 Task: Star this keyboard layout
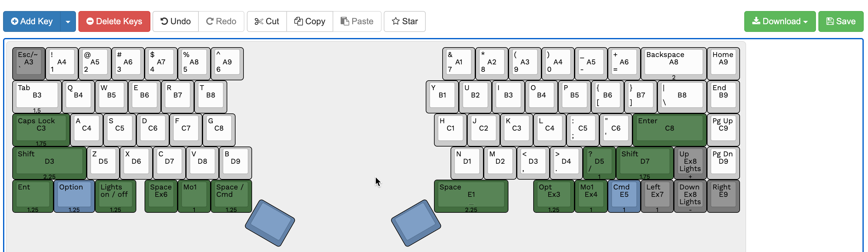coord(404,21)
